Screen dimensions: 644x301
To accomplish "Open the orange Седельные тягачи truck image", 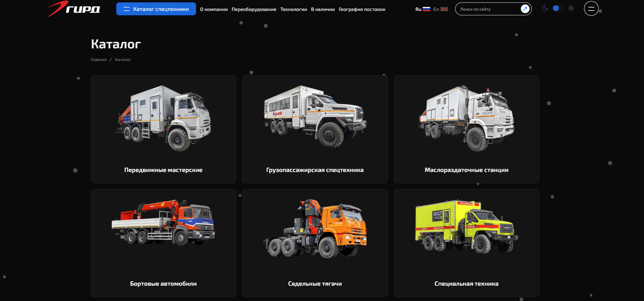I will 315,228.
